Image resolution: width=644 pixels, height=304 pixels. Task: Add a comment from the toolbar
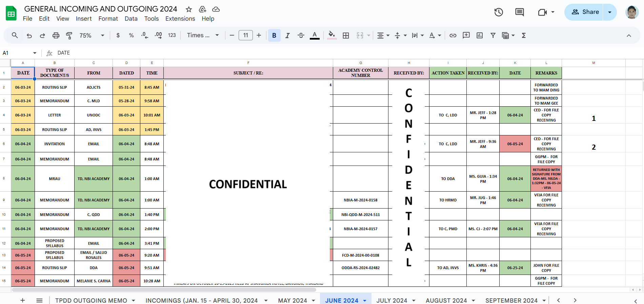pyautogui.click(x=466, y=35)
